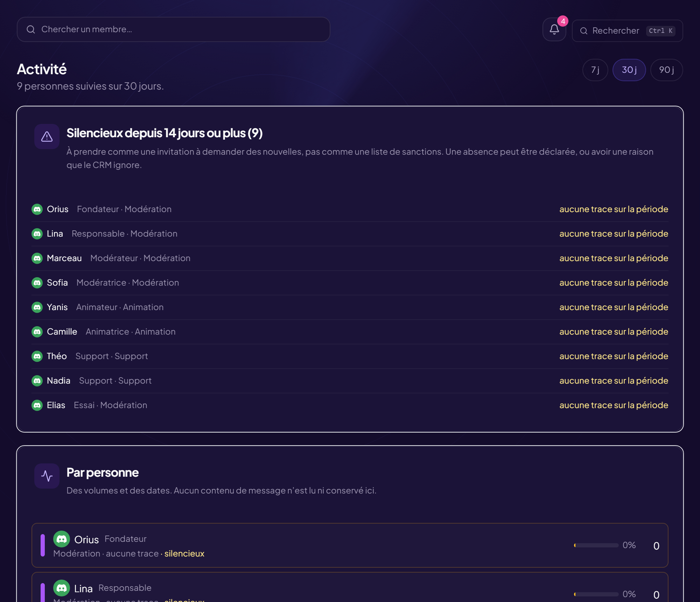Open the Rechercher Ctrl K search button
700x602 pixels.
point(627,31)
